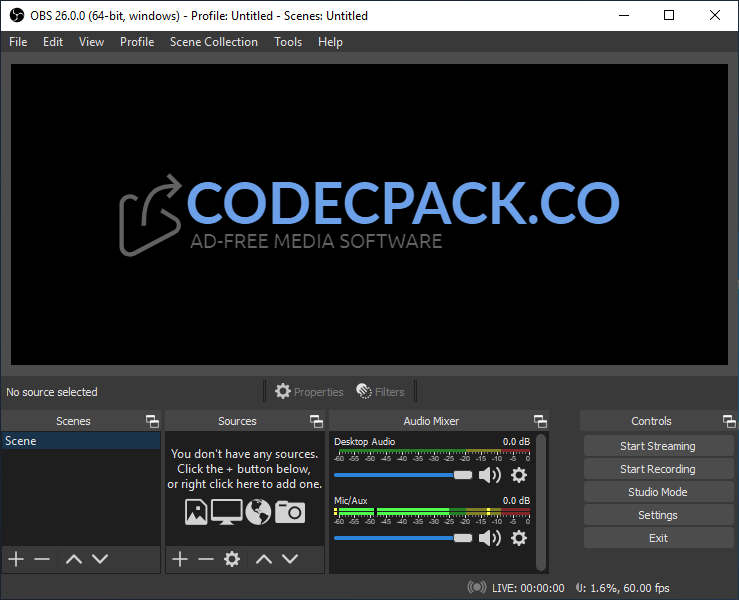The image size is (739, 600).
Task: Click Start Streaming button
Action: click(658, 446)
